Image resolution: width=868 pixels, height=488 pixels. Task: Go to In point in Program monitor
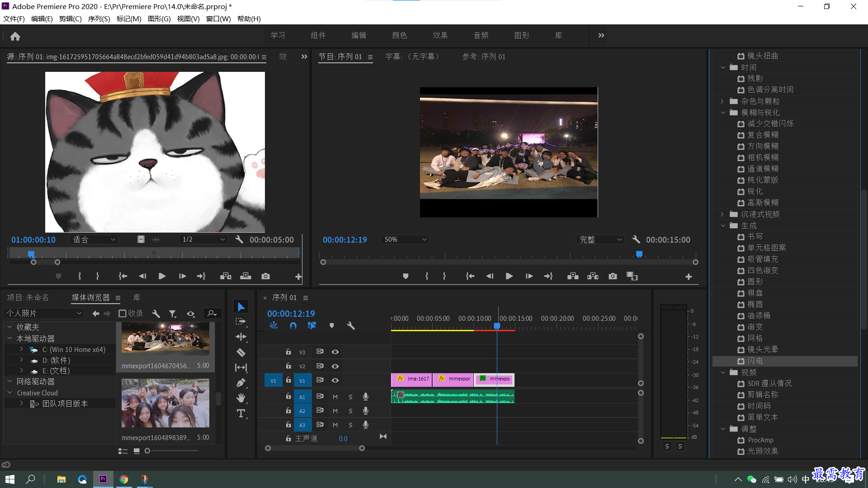(x=470, y=276)
